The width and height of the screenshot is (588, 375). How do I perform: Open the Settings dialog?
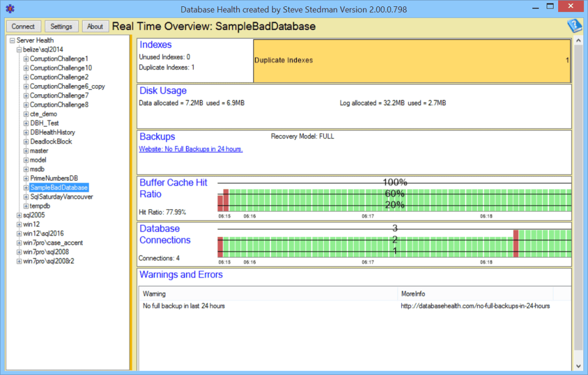(61, 26)
